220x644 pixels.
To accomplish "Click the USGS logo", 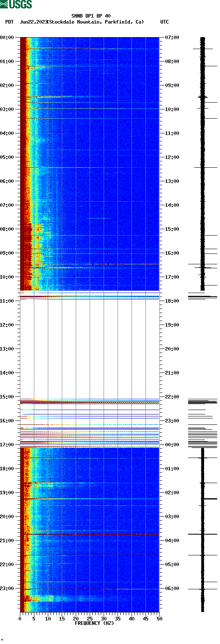I will pyautogui.click(x=16, y=4).
